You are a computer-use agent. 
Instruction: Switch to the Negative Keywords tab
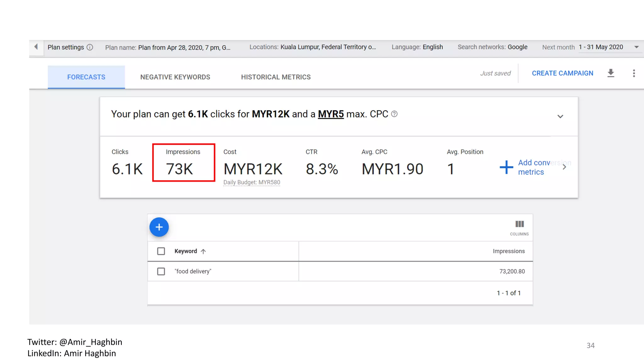click(x=175, y=77)
